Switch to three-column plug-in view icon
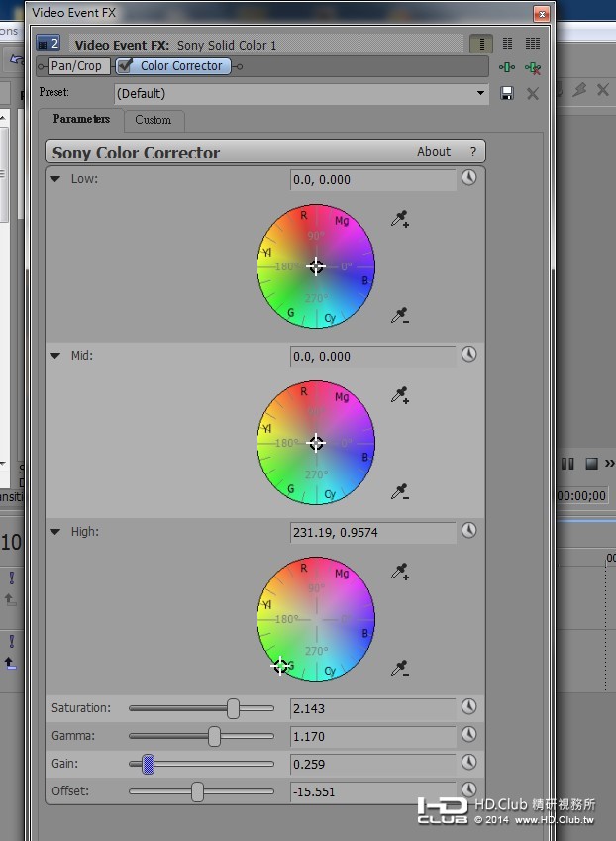616x841 pixels. pos(533,43)
